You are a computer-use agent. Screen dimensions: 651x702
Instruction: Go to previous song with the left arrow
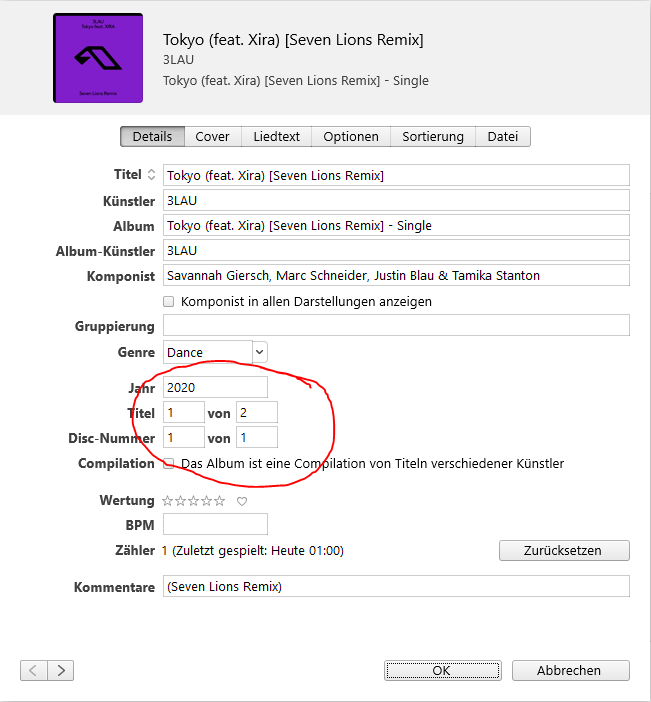pyautogui.click(x=34, y=671)
